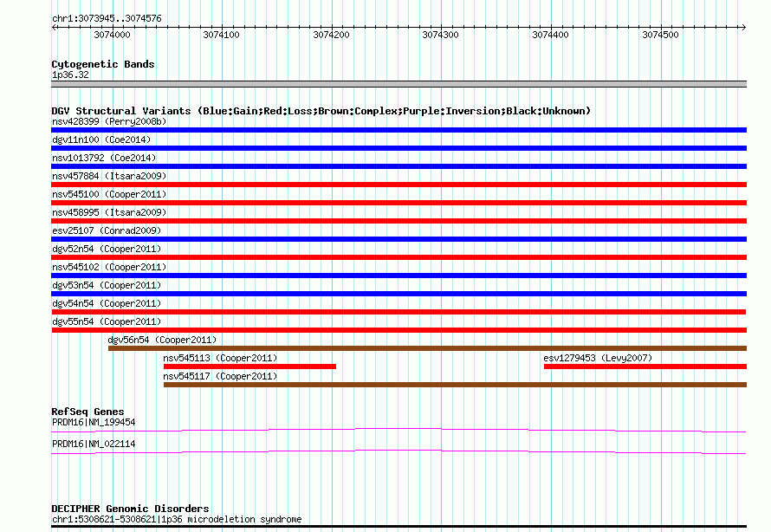Open the dgv52n54 (Cooper2011) red bar

pyautogui.click(x=398, y=257)
